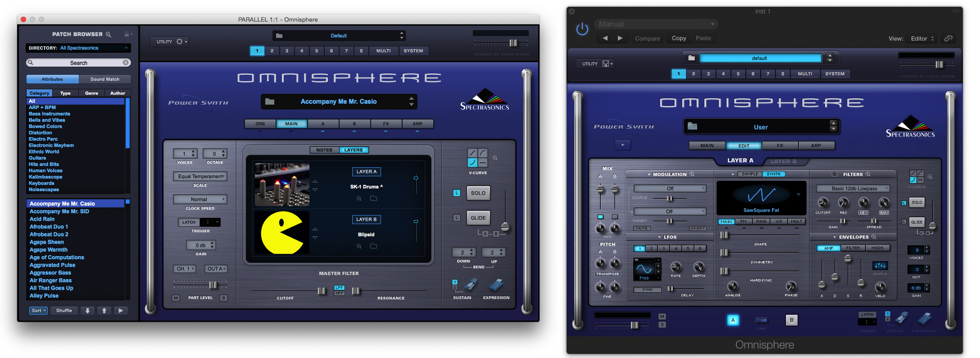This screenshot has width=980, height=358.
Task: Open Envelopes zoom magnifier icon
Action: coord(874,237)
